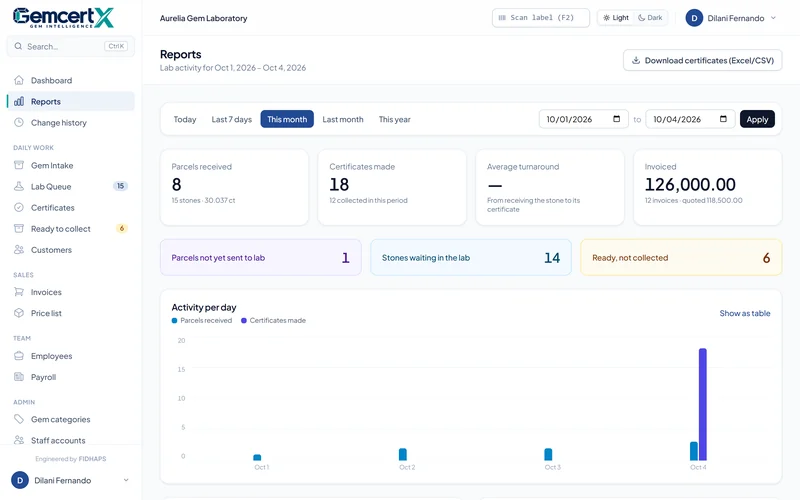The height and width of the screenshot is (500, 800).
Task: Click the Show as table link
Action: (x=745, y=313)
